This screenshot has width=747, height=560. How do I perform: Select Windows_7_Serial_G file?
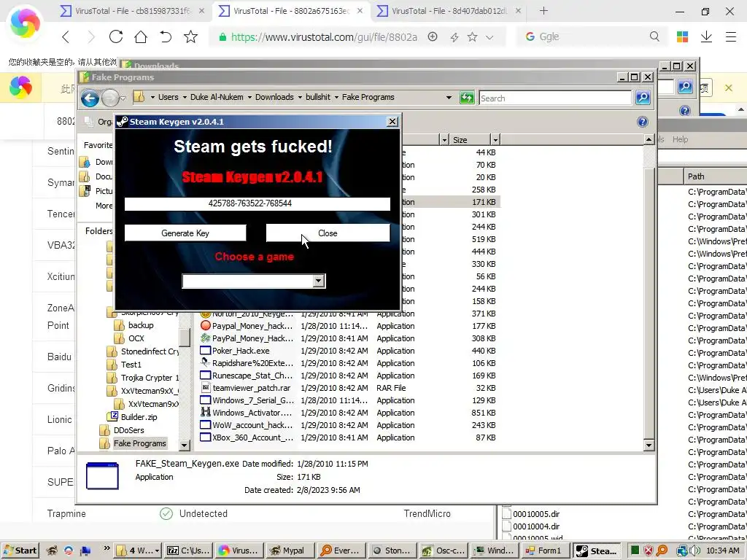253,400
